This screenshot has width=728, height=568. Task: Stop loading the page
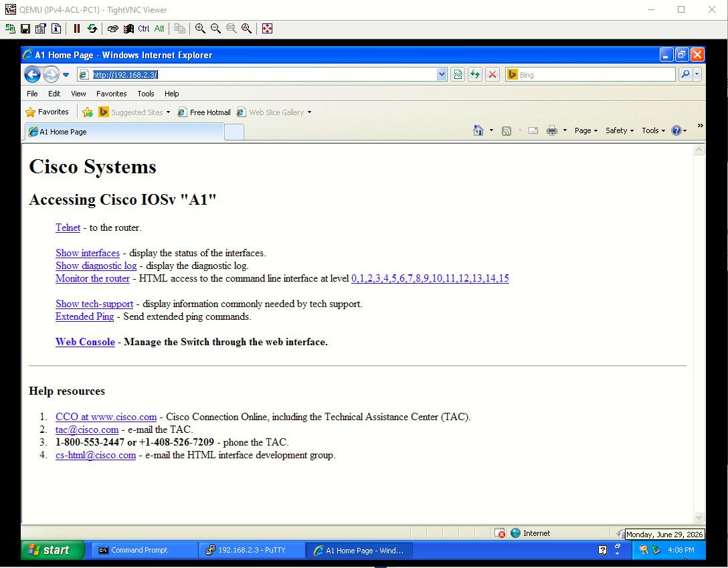point(492,74)
